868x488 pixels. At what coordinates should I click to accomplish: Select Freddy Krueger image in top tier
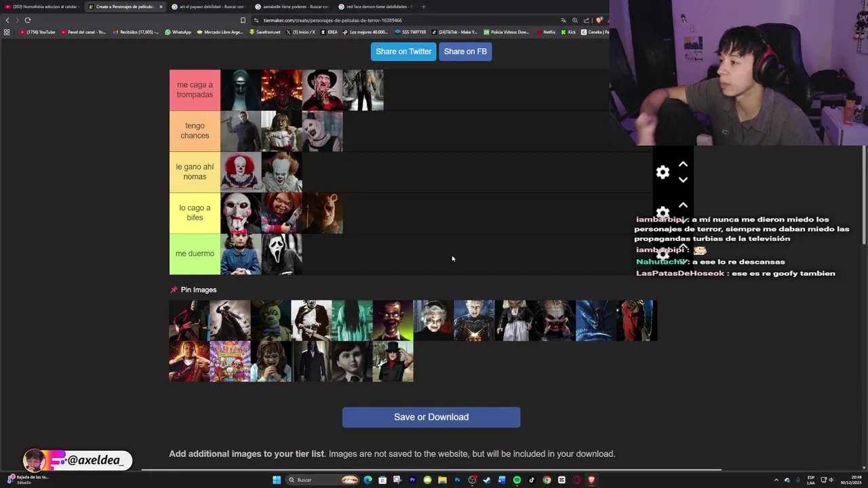coord(322,90)
